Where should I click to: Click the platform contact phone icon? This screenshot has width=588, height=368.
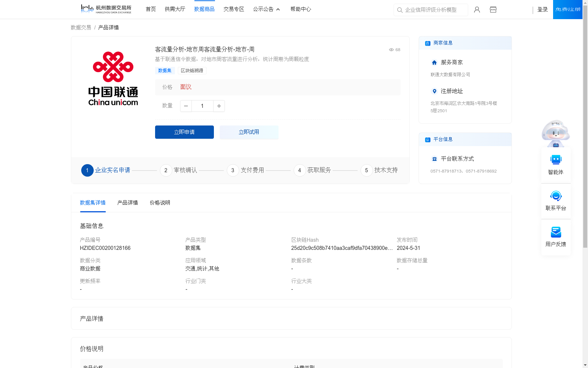click(434, 159)
